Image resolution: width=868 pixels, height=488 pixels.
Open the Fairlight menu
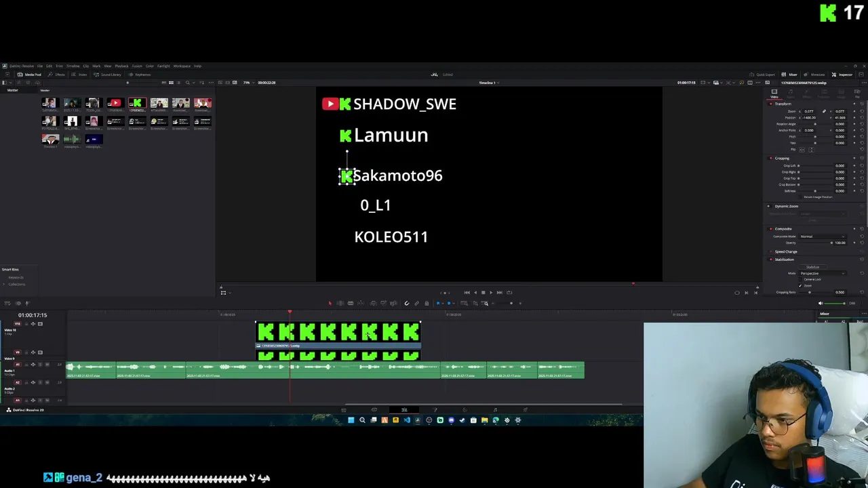pyautogui.click(x=163, y=66)
